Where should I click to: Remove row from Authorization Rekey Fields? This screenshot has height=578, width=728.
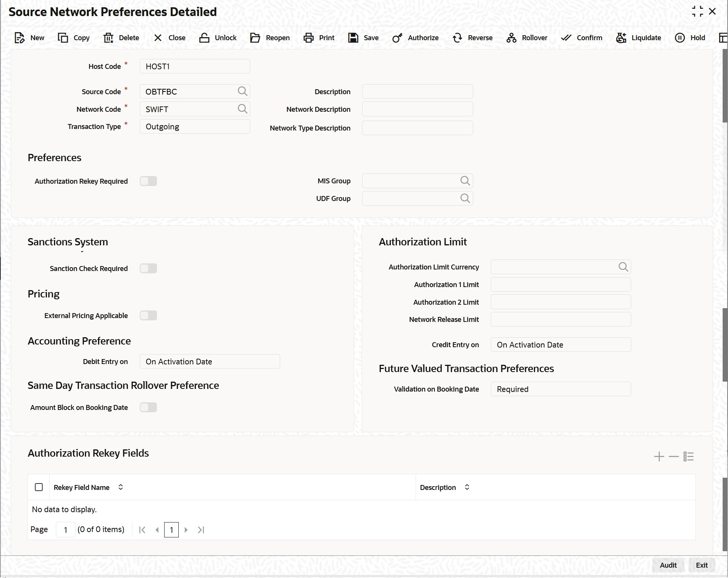pos(674,457)
